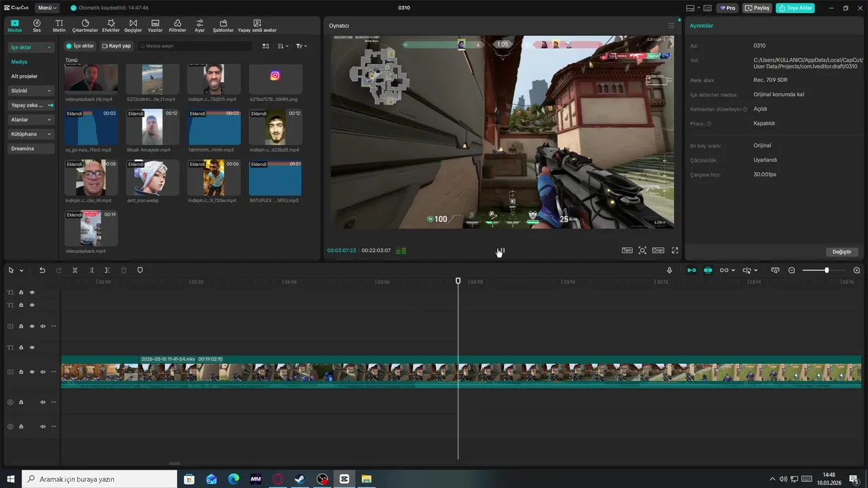
Task: Mute the main video track audio
Action: pos(43,372)
